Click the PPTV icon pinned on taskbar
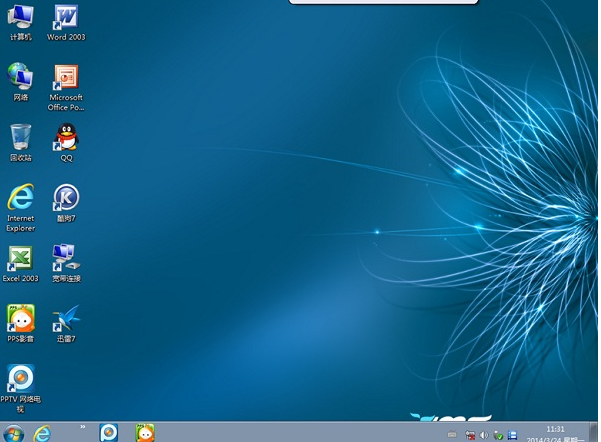The height and width of the screenshot is (442, 601). point(109,433)
